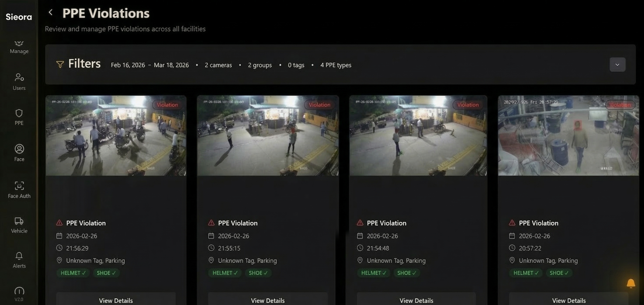The image size is (644, 305).
Task: Click HELMET tag on 21:54:48 card
Action: click(374, 273)
